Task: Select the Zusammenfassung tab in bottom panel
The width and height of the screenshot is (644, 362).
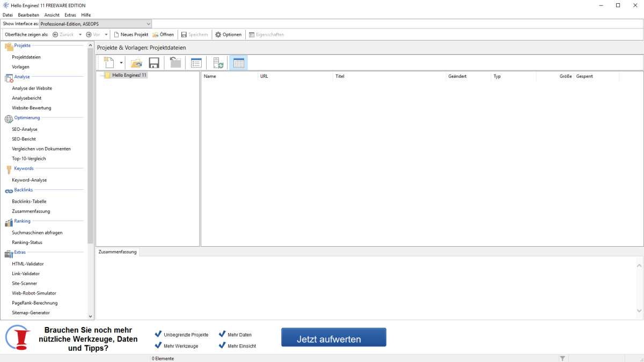Action: (118, 252)
